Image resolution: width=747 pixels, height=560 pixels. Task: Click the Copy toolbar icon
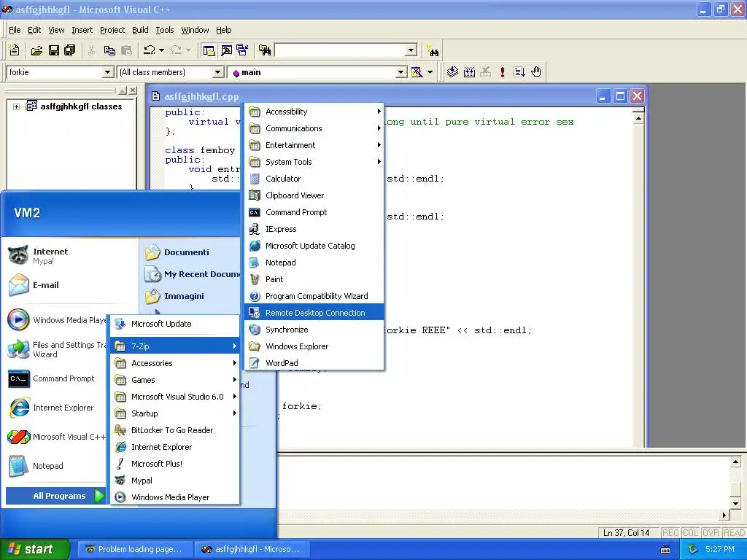pos(109,50)
